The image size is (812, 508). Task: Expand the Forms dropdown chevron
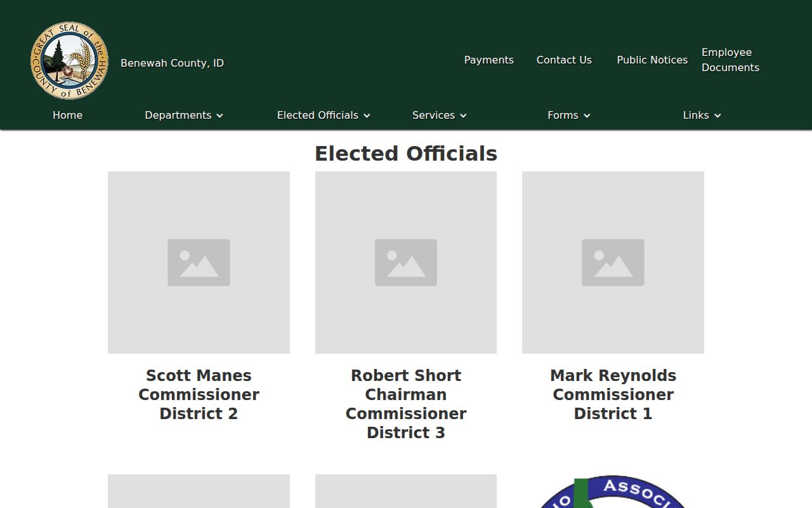pyautogui.click(x=587, y=116)
